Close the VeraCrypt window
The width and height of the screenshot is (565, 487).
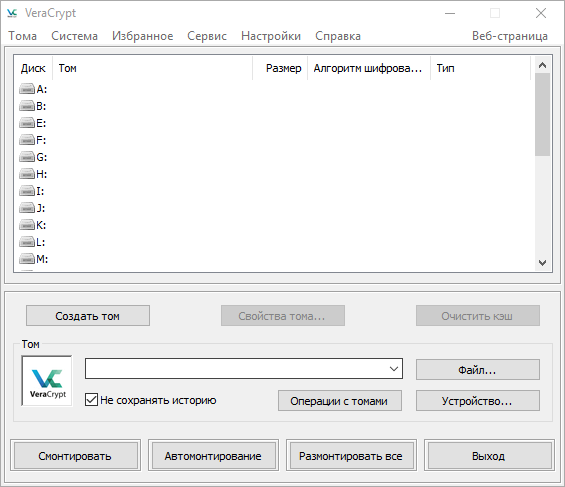click(541, 14)
